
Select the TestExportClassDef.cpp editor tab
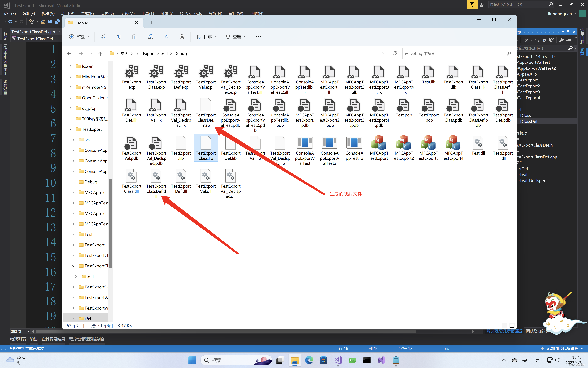tap(33, 32)
